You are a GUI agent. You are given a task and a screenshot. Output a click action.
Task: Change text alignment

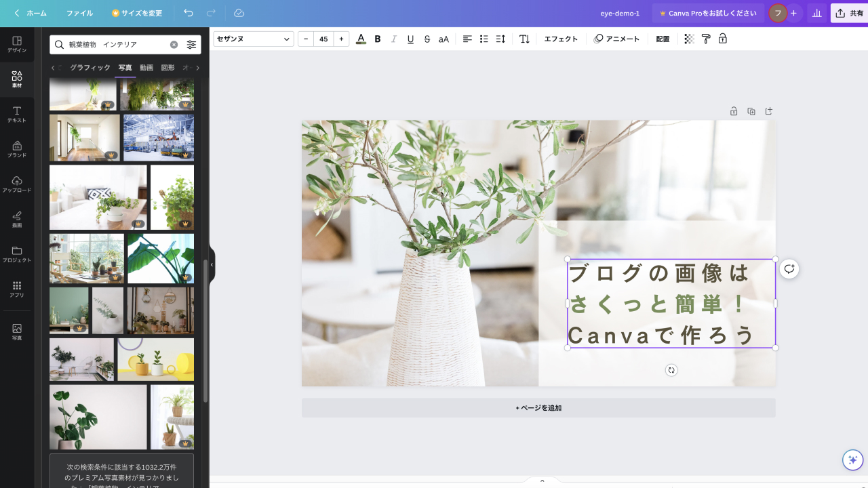pos(467,39)
